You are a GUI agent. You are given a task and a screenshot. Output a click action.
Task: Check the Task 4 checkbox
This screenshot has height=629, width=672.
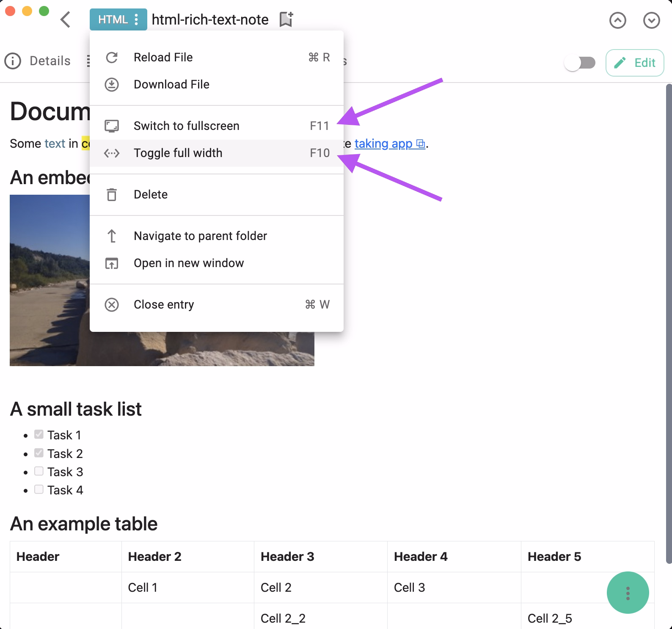pos(39,489)
